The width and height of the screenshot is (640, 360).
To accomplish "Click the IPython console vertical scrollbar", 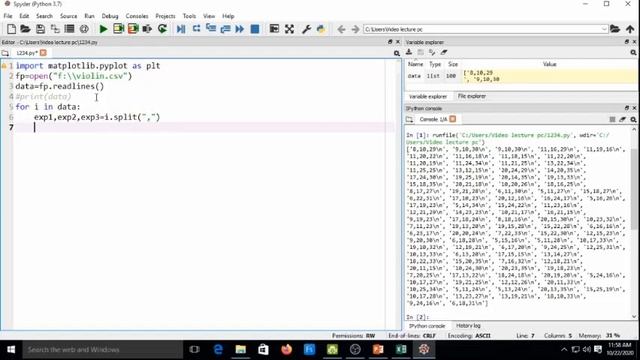I will coord(634,189).
